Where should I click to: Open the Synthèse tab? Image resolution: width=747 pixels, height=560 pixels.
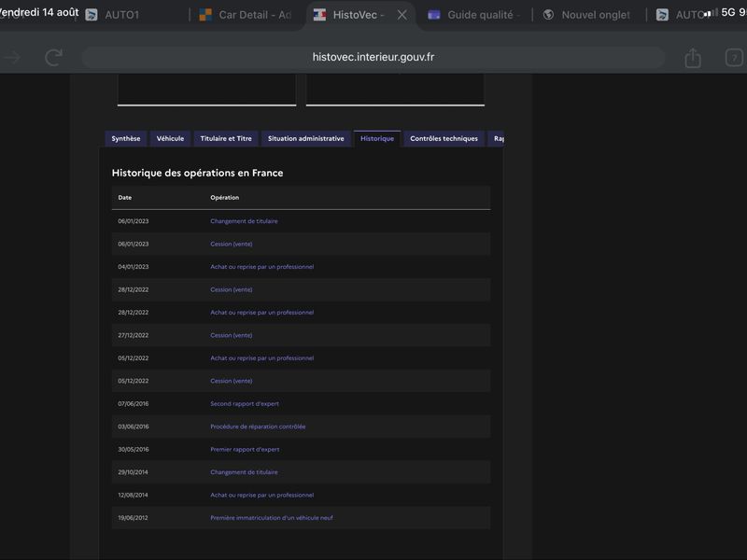[x=126, y=138]
